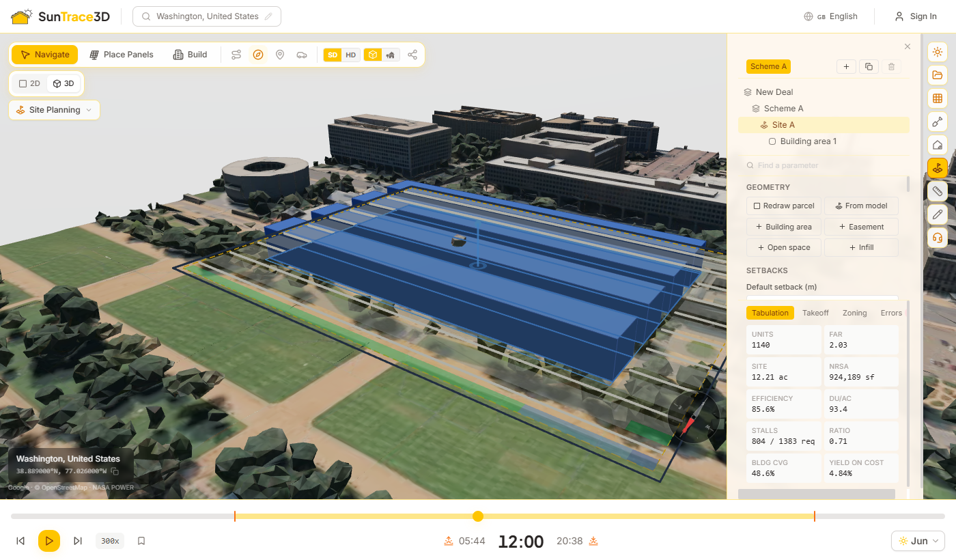Add an Infill
This screenshot has width=956, height=560.
coord(861,247)
